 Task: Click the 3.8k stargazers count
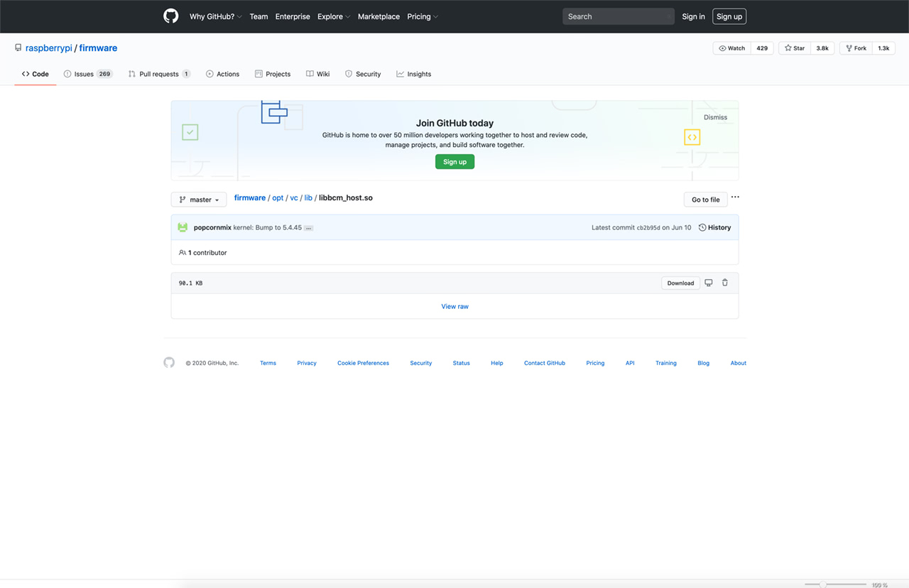[x=822, y=48]
